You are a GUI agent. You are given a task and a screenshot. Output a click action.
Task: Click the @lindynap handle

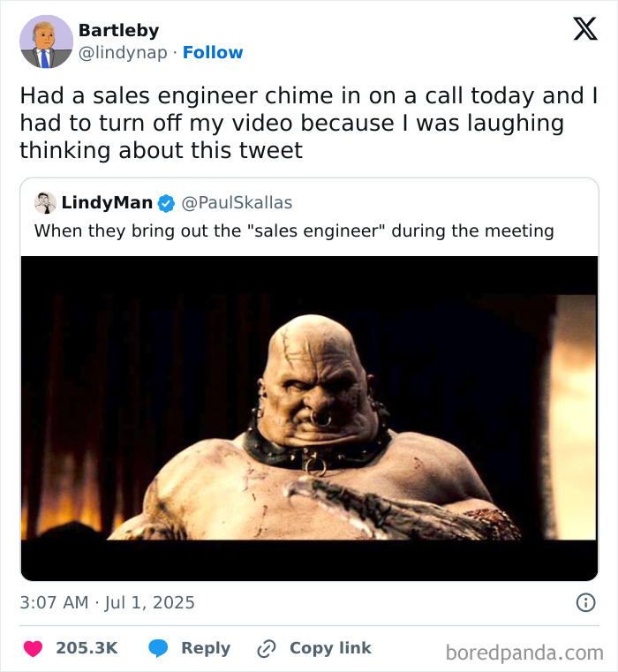pos(122,53)
